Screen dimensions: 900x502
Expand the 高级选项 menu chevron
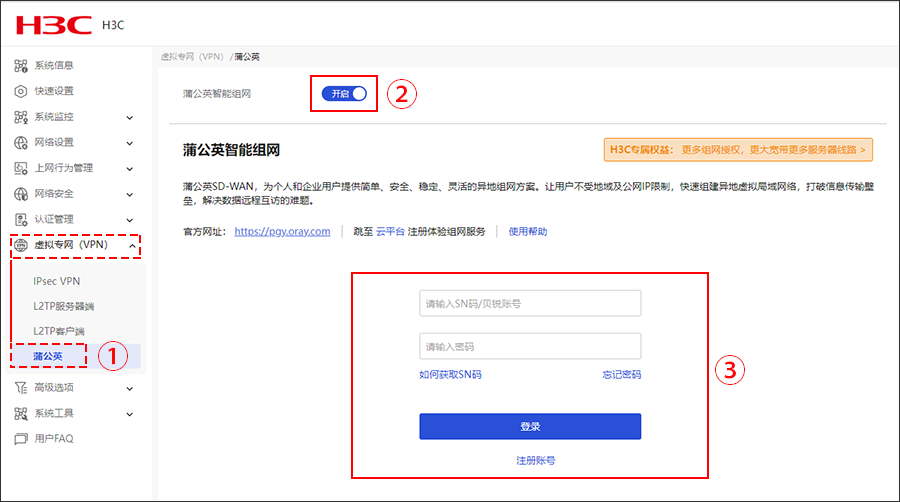pos(130,388)
